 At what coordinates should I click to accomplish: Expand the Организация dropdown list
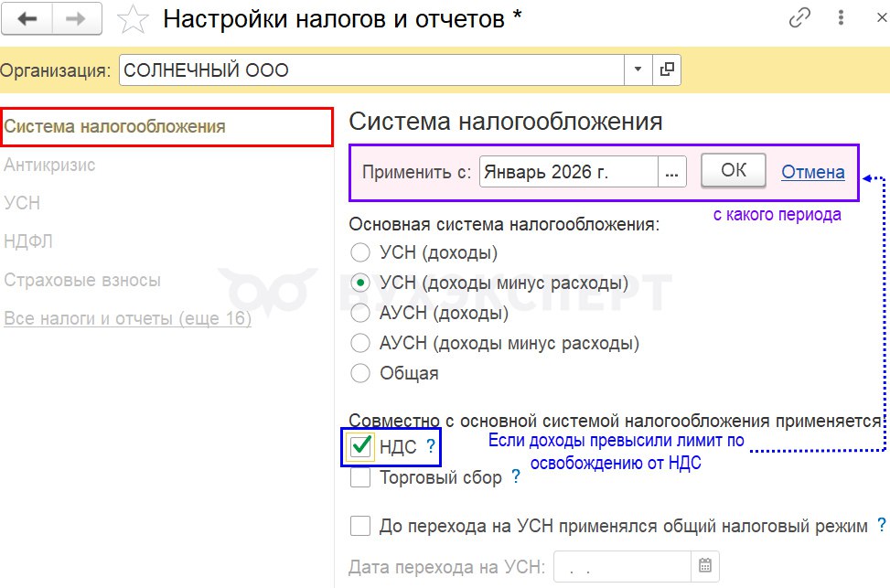[638, 69]
